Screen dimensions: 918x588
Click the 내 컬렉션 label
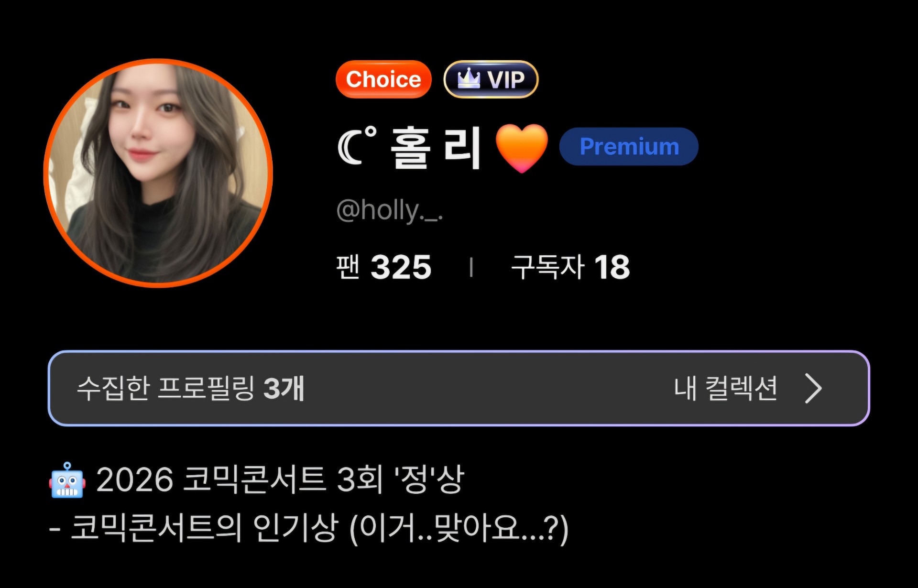[725, 388]
